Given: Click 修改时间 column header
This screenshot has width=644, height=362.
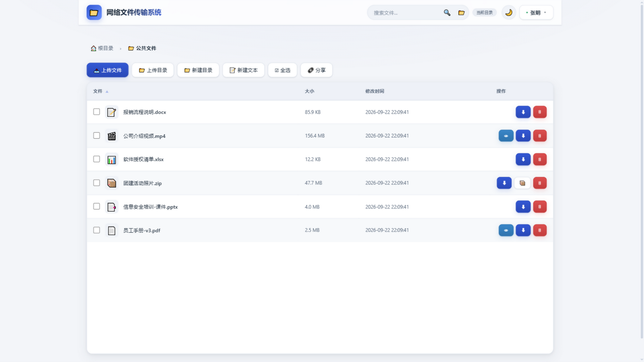Looking at the screenshot, I should tap(375, 91).
